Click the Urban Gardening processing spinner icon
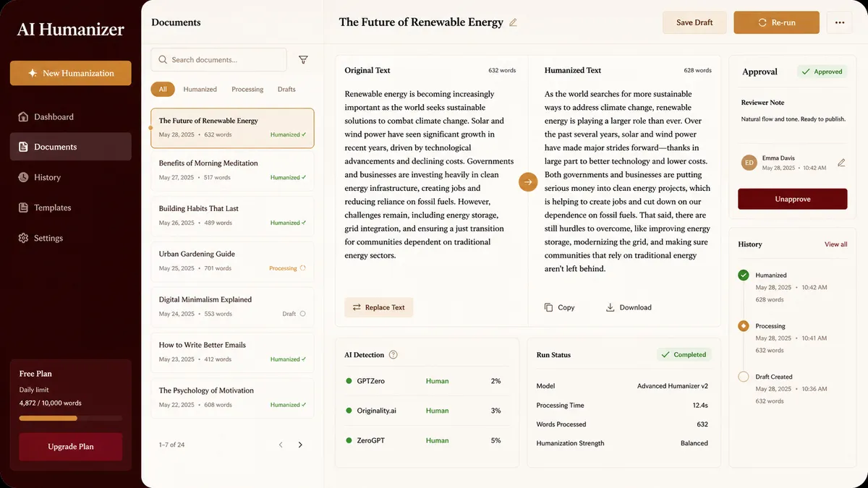 (302, 268)
